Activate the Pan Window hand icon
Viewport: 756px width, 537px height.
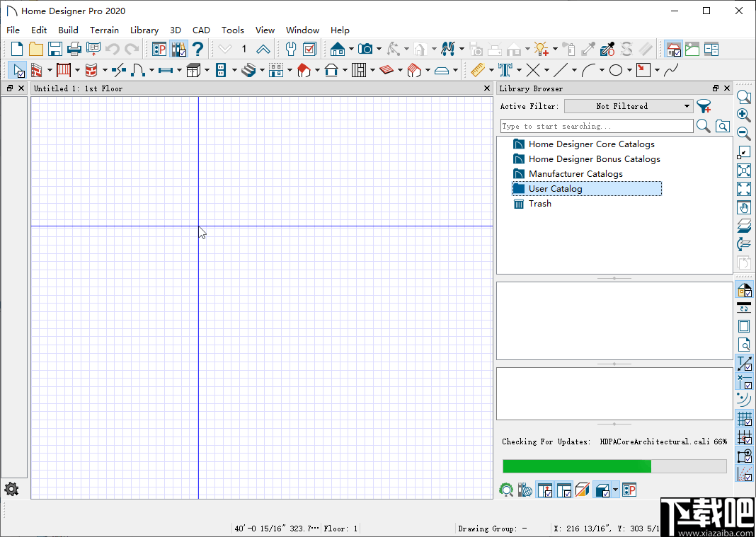click(x=744, y=207)
